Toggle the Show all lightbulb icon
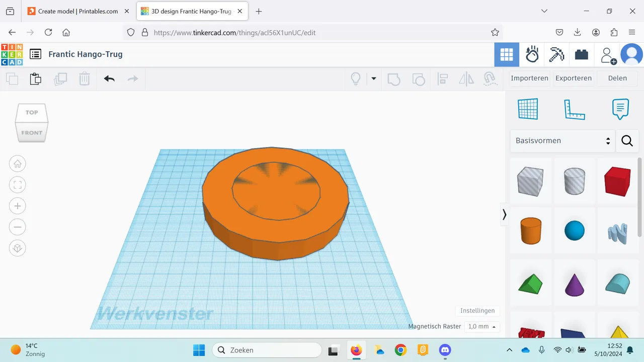The width and height of the screenshot is (644, 362). click(356, 79)
